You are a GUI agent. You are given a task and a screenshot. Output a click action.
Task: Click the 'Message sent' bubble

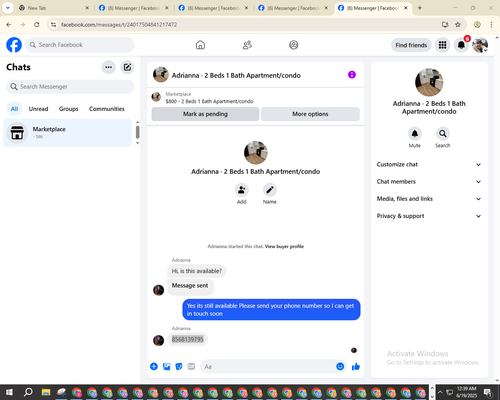coord(190,286)
